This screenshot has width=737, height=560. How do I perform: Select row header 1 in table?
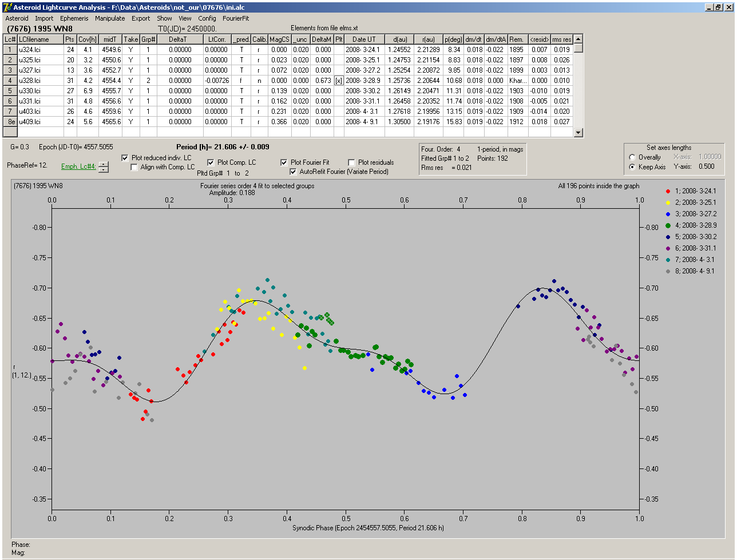(10, 50)
